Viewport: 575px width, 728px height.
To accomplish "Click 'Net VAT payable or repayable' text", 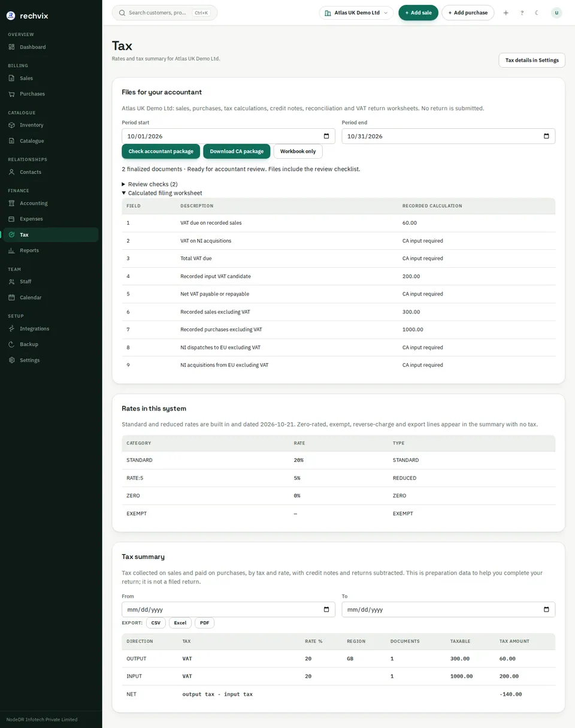I will 214,294.
